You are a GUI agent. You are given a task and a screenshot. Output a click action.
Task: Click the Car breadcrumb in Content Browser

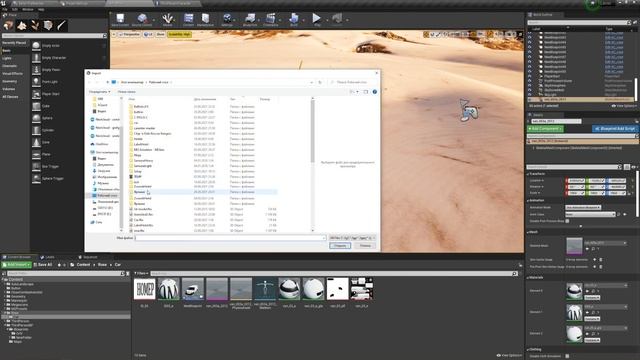(x=118, y=264)
